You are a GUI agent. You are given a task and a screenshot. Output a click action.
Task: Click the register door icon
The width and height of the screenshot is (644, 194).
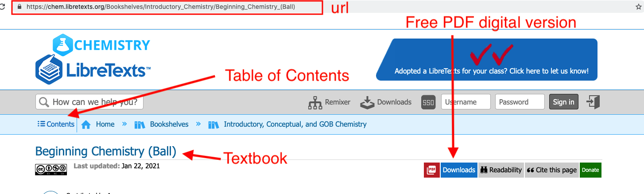coord(593,101)
